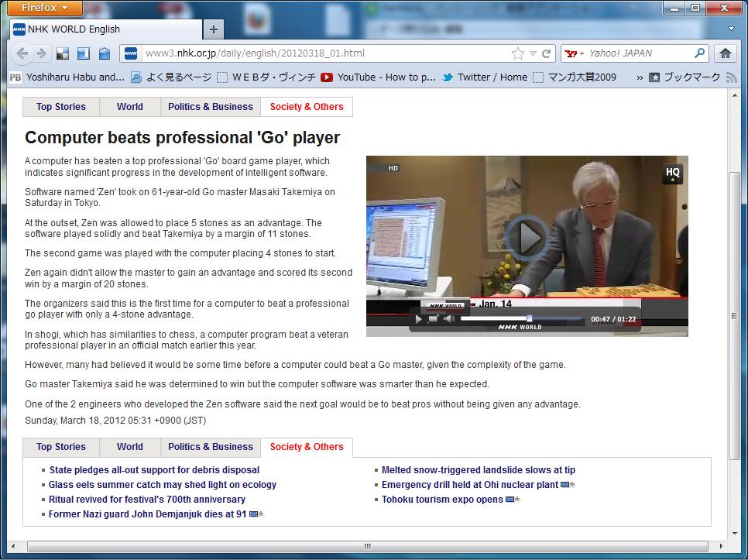This screenshot has width=748, height=560.
Task: Open a new tab with plus button
Action: point(214,29)
